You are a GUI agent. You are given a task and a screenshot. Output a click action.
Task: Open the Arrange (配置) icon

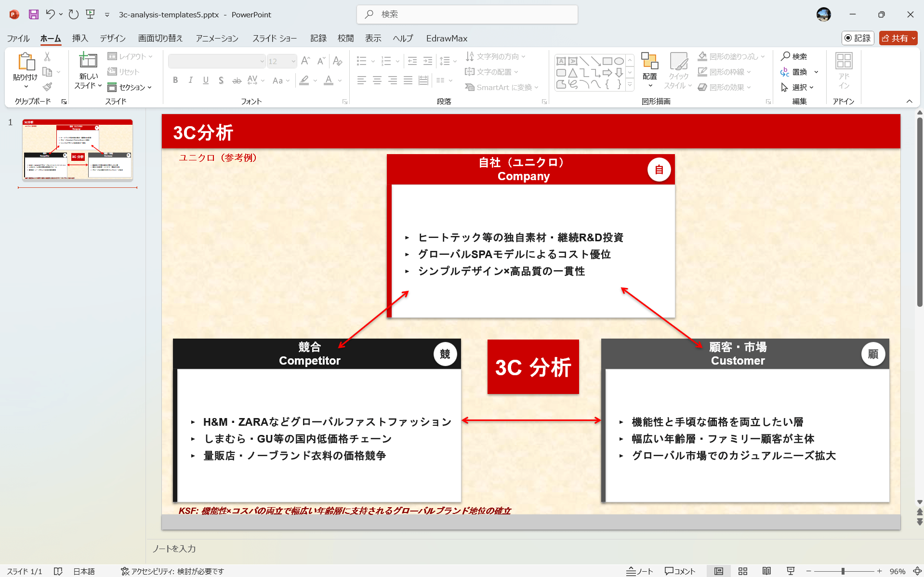649,70
